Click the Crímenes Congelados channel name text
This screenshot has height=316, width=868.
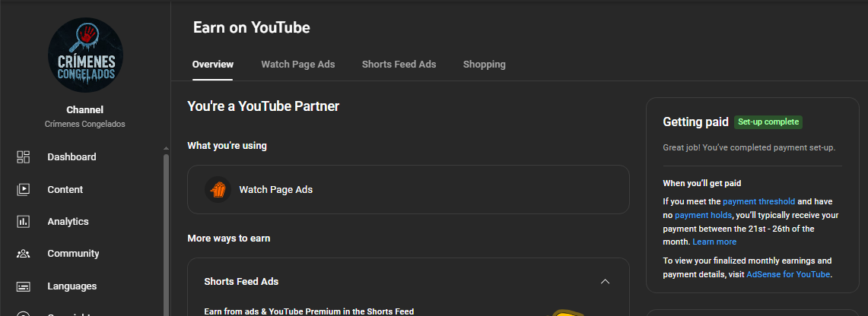click(84, 125)
